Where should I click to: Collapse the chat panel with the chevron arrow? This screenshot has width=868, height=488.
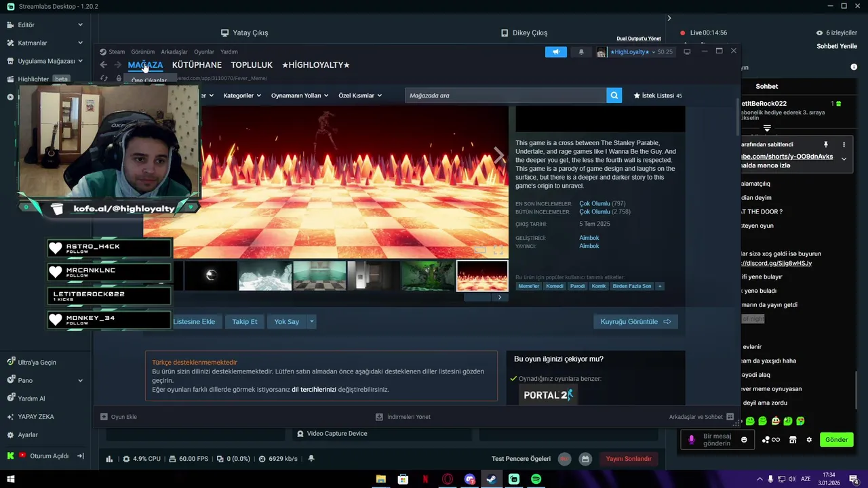point(669,18)
